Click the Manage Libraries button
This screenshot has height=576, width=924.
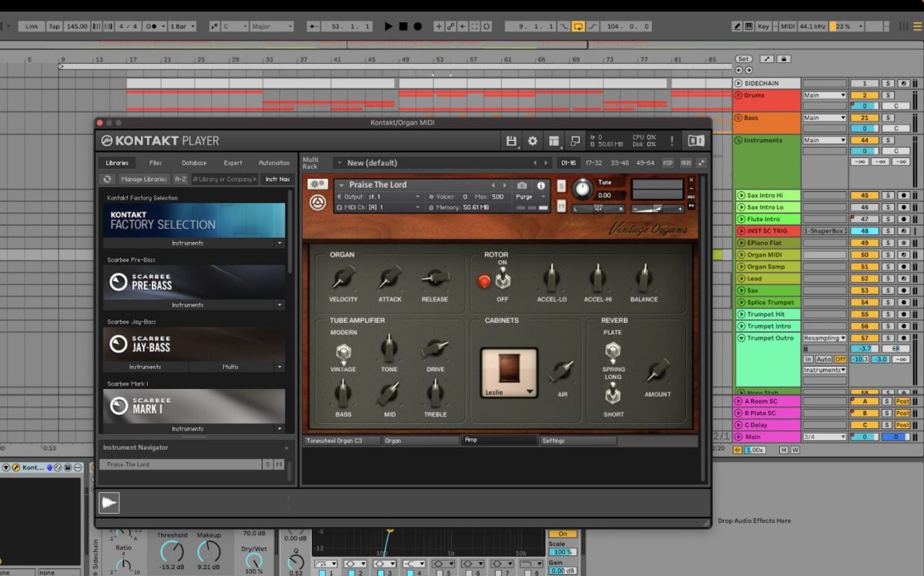click(x=144, y=179)
